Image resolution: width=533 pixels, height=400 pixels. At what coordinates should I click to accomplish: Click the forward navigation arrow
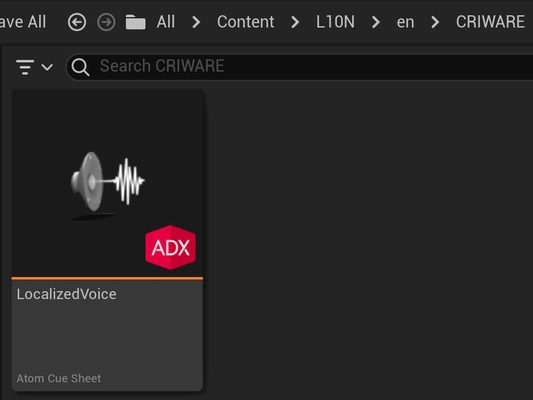click(106, 22)
